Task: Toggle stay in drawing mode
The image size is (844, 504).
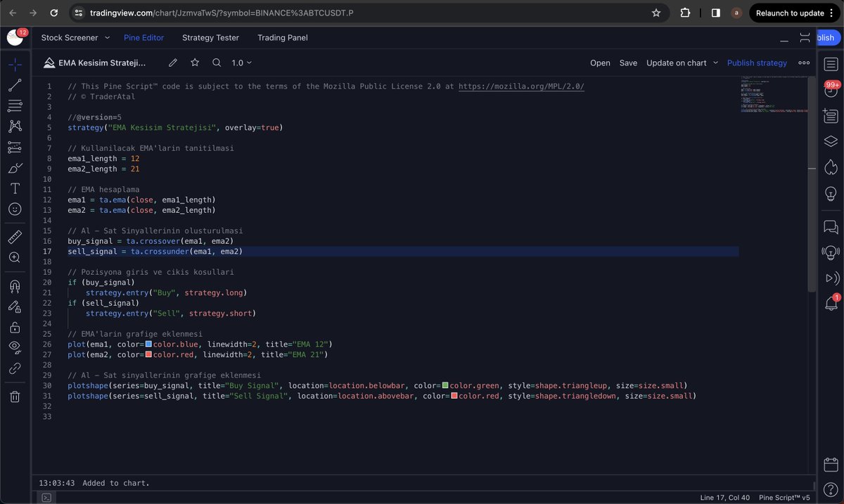Action: 15,306
